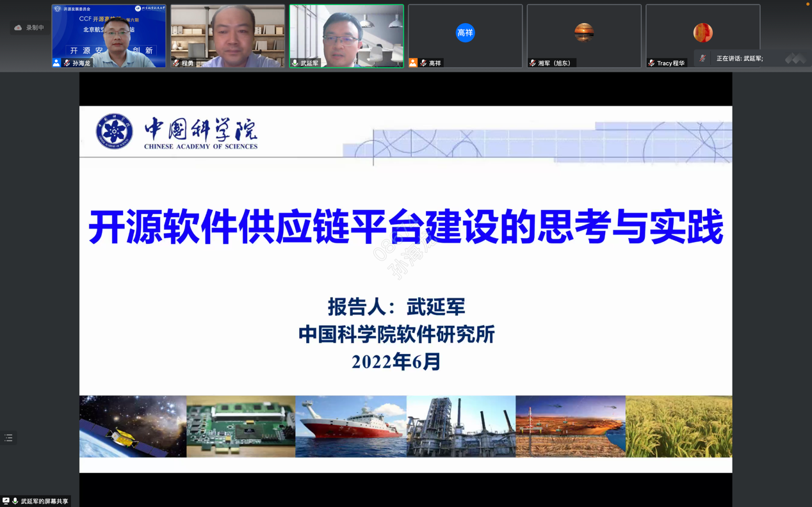Click the muted microphone icon next to 孙海龙

67,63
